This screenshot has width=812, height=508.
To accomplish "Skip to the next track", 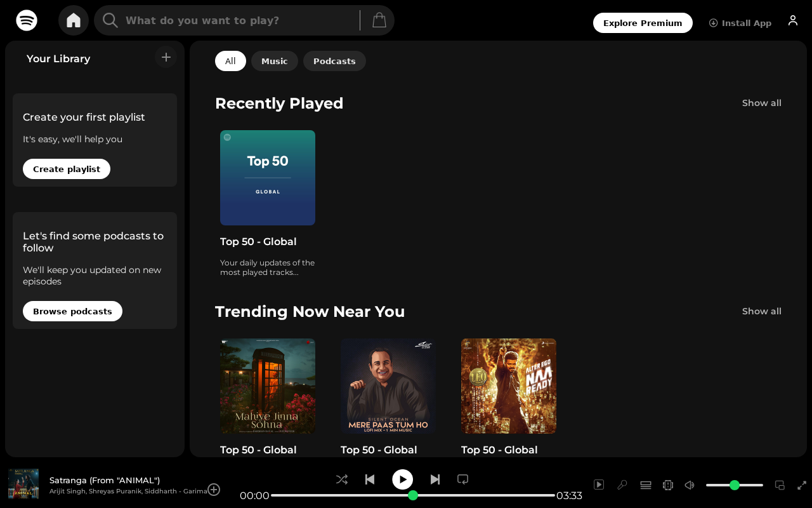I will [x=435, y=479].
